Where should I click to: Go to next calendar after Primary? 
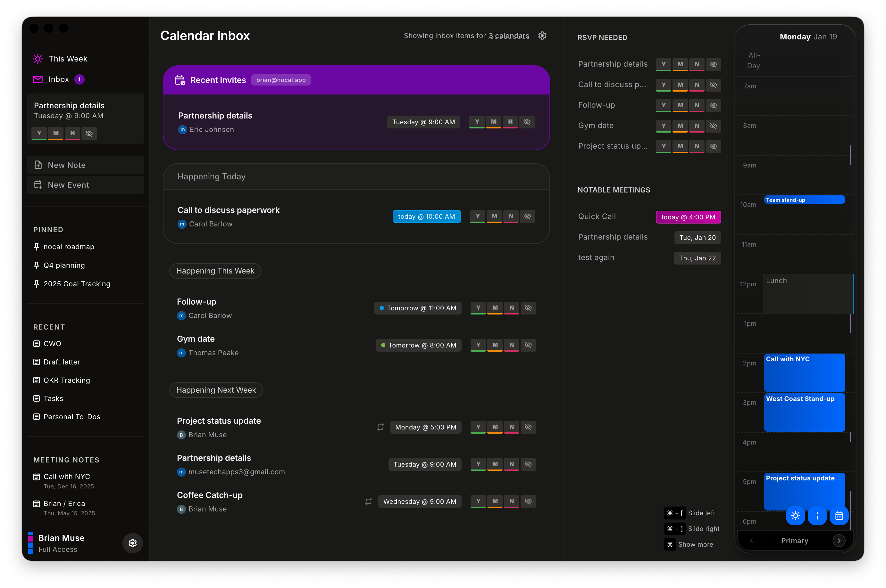pyautogui.click(x=839, y=540)
